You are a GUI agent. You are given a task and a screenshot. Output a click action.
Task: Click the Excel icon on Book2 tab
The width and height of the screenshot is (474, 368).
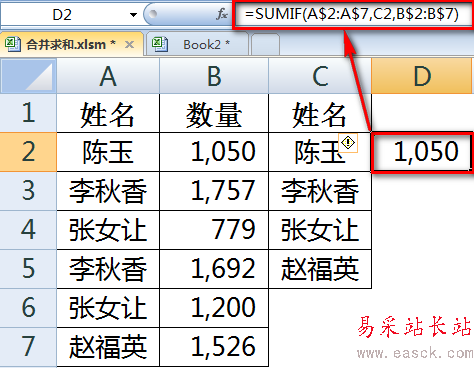click(x=160, y=44)
